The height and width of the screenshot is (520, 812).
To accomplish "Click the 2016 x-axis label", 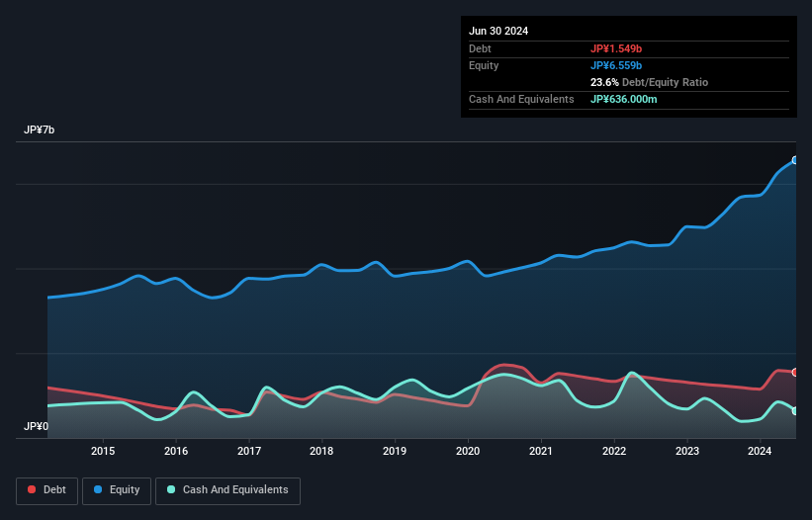I will tap(176, 451).
